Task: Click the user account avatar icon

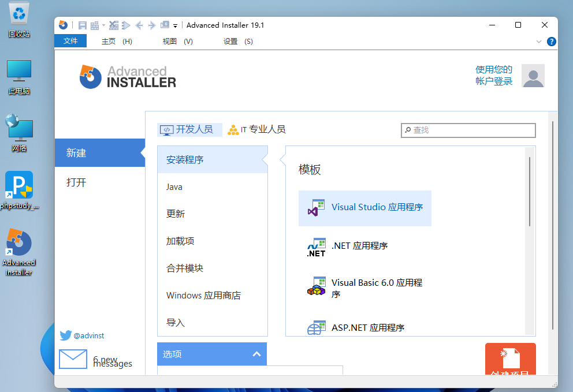Action: pyautogui.click(x=533, y=76)
